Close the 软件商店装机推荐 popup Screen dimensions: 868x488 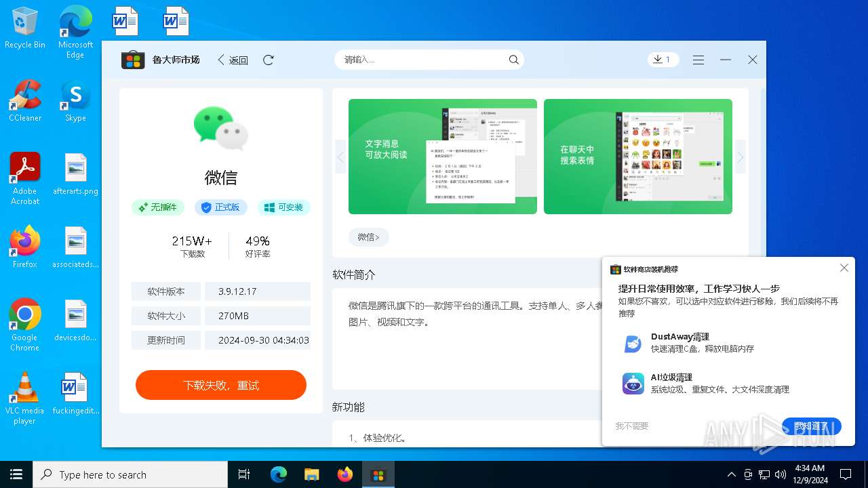[844, 268]
